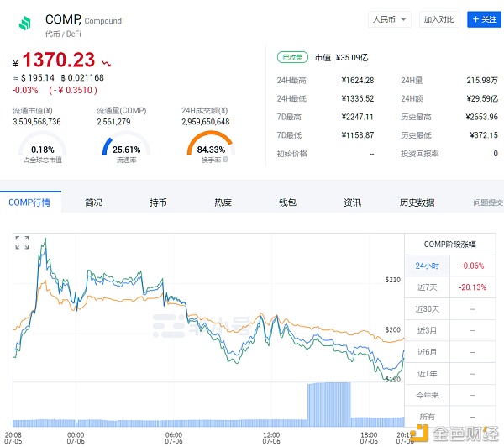Click the 24H量 value 215.98万
This screenshot has height=447, width=504.
click(x=482, y=80)
